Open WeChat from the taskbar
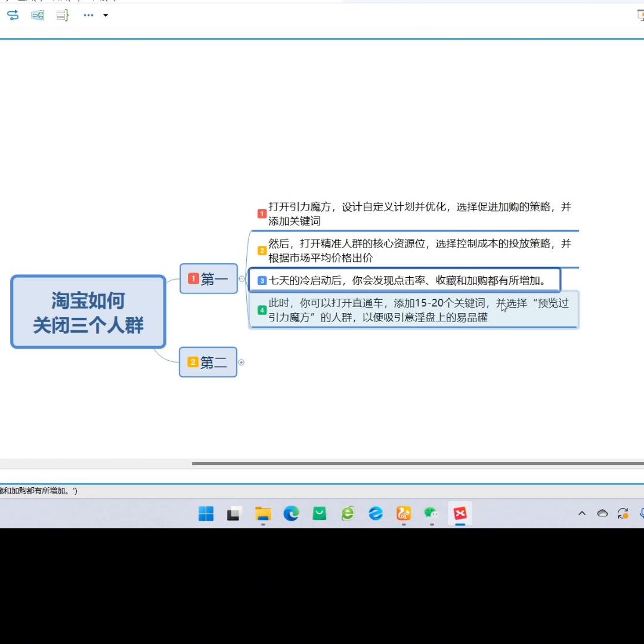 click(x=432, y=513)
